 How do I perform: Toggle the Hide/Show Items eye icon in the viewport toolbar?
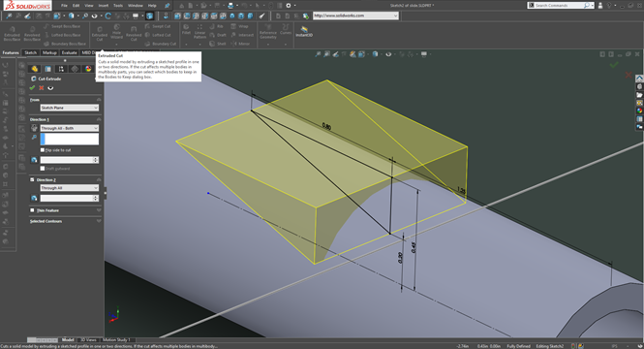(388, 54)
